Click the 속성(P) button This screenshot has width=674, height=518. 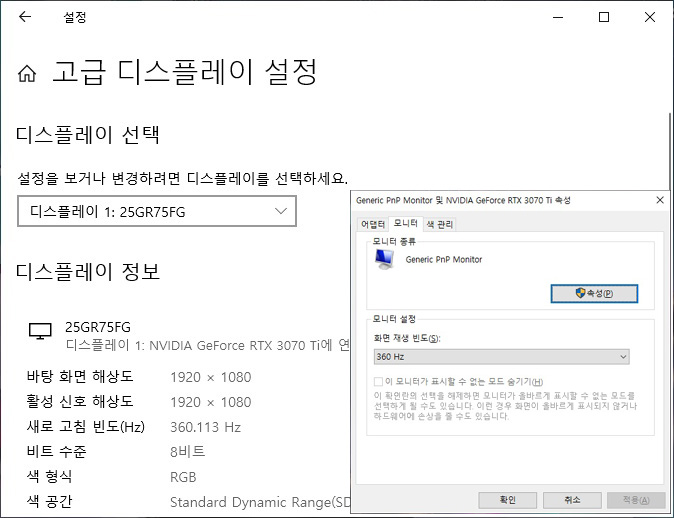[594, 294]
